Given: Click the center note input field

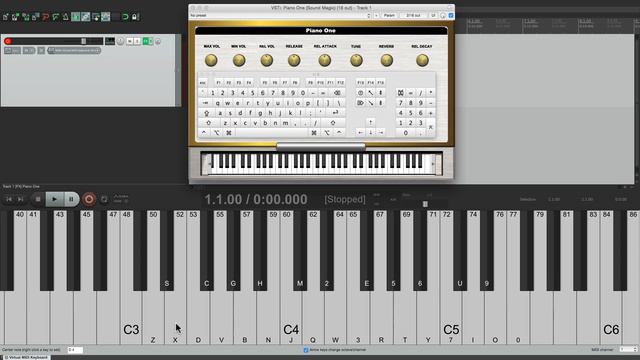Looking at the screenshot, I should 75,350.
